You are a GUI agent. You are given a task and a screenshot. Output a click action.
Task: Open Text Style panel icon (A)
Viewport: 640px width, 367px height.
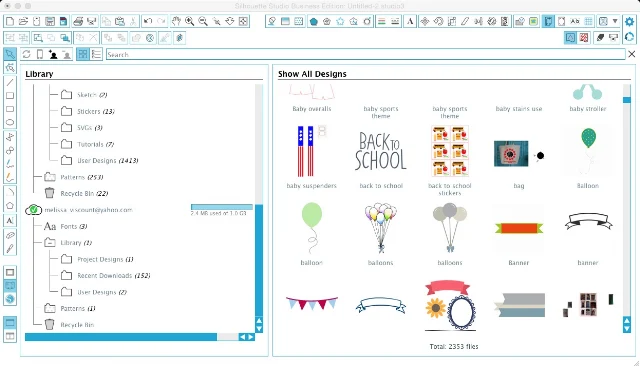coord(410,21)
